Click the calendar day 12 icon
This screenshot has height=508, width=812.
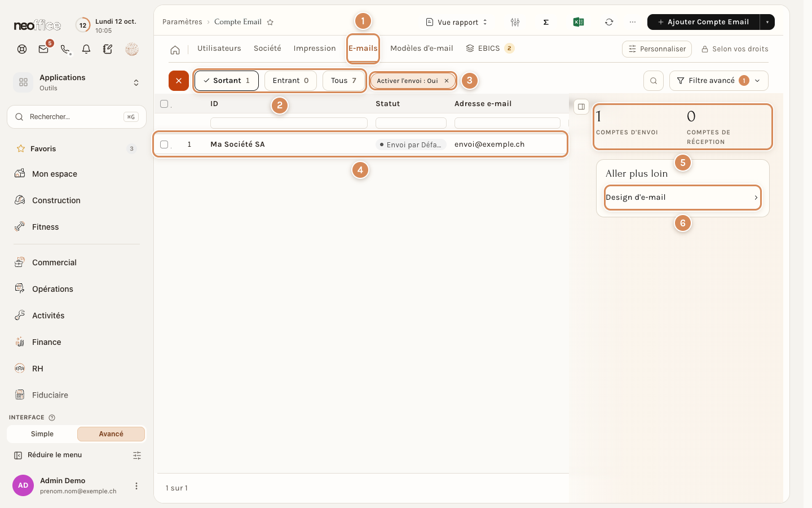click(x=83, y=25)
